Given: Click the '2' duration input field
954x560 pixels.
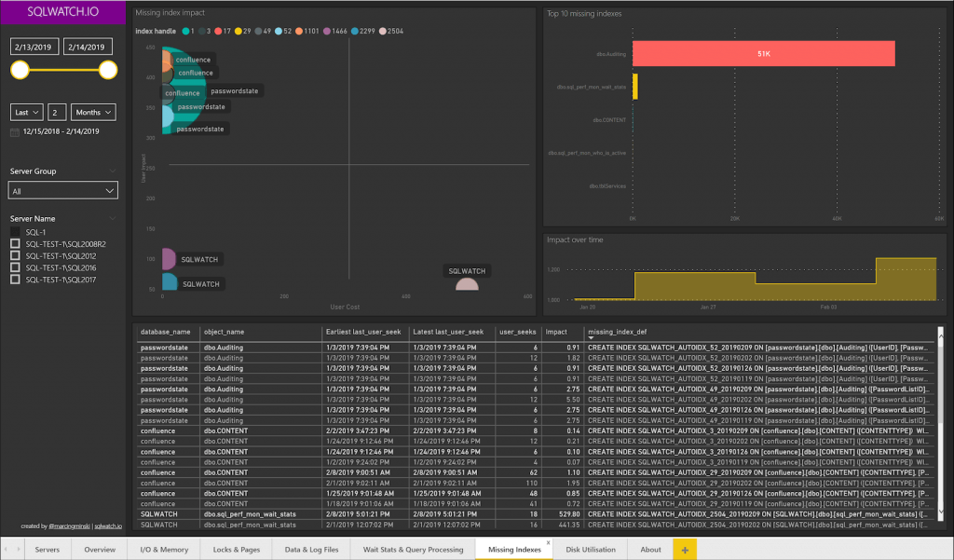Looking at the screenshot, I should pyautogui.click(x=58, y=111).
